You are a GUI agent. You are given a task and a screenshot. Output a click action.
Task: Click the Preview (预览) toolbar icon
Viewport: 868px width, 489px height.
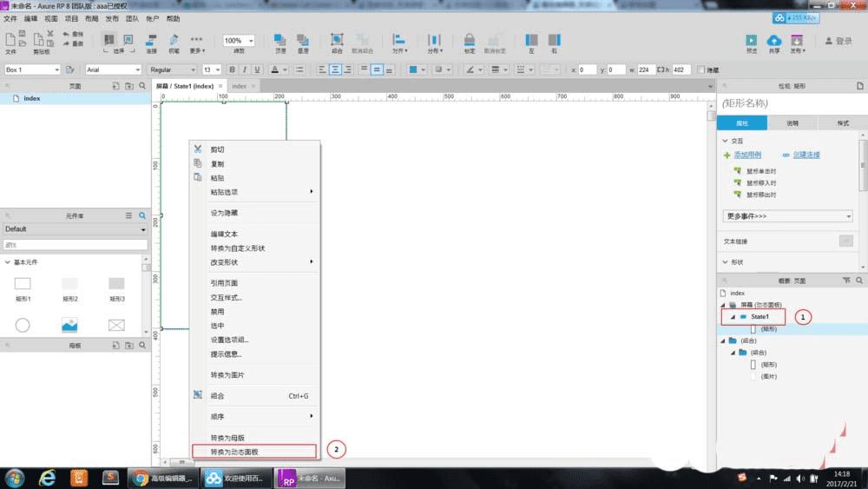(x=751, y=39)
